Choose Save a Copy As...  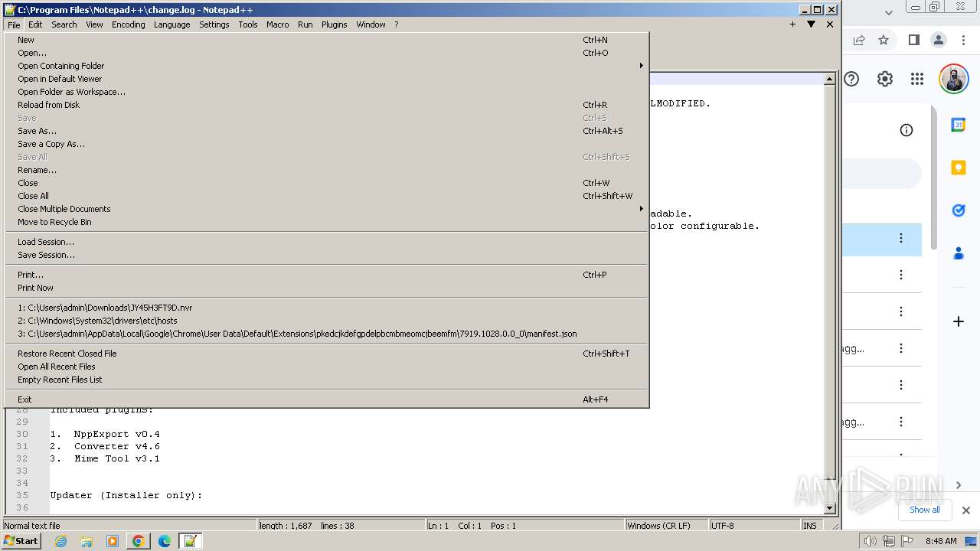327,144
